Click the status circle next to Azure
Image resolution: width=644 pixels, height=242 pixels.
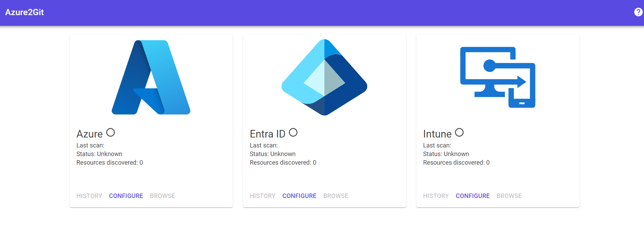(x=111, y=132)
